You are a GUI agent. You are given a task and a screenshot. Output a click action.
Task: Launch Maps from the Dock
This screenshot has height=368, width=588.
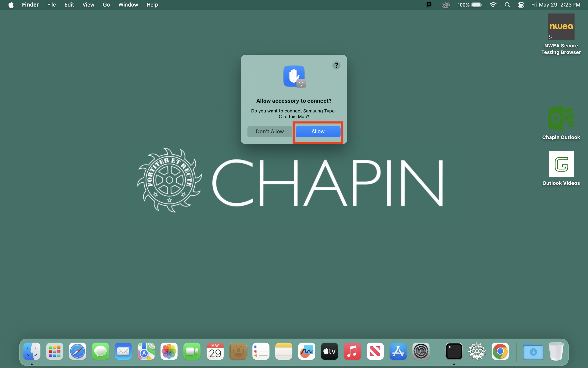click(146, 351)
